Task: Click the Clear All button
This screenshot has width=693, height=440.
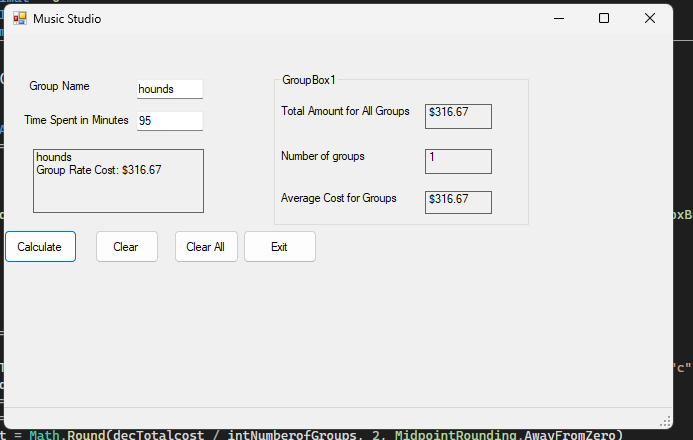Action: (x=206, y=247)
